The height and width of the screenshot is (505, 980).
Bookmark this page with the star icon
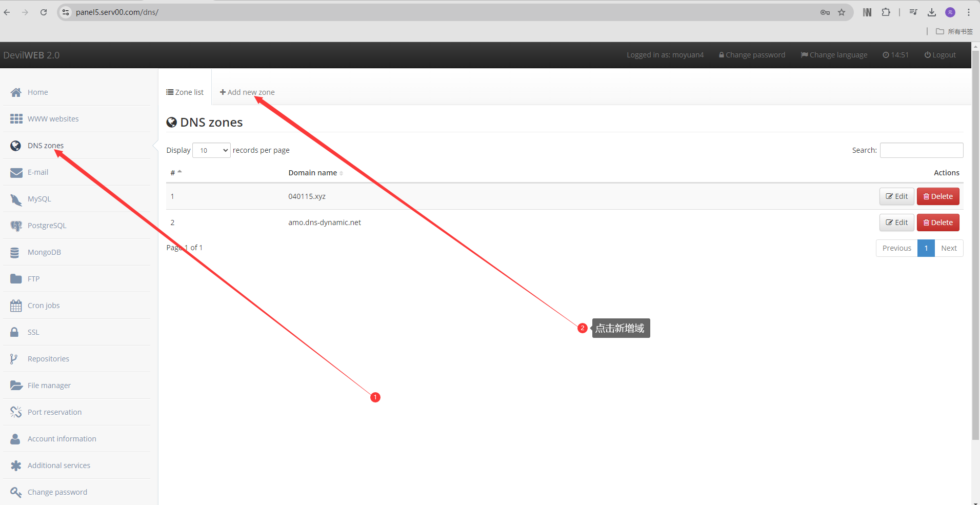(x=842, y=12)
